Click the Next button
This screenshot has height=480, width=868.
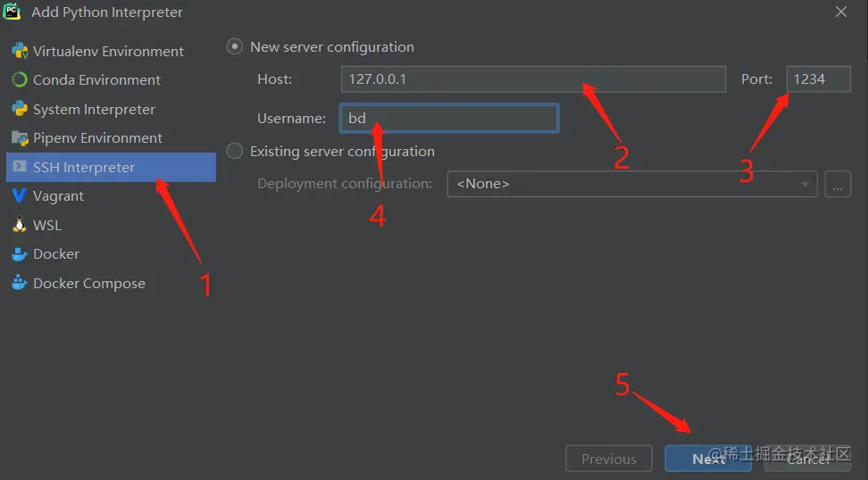point(708,459)
